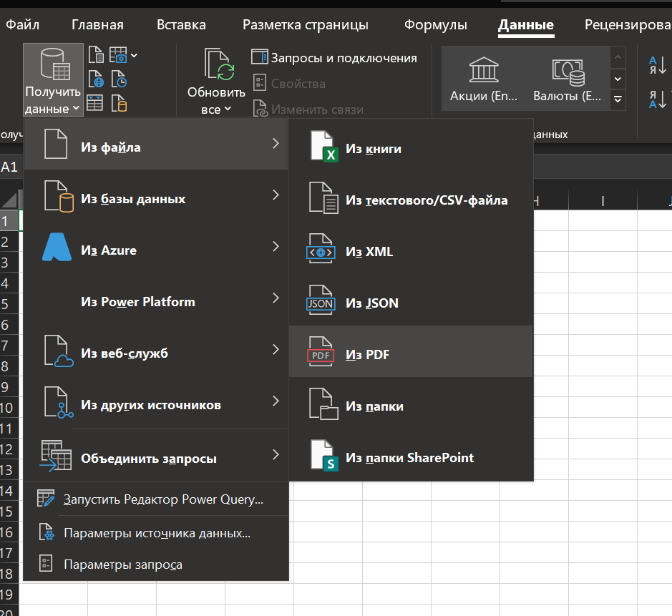Select row 9 header
This screenshot has height=616, width=672.
(x=9, y=387)
